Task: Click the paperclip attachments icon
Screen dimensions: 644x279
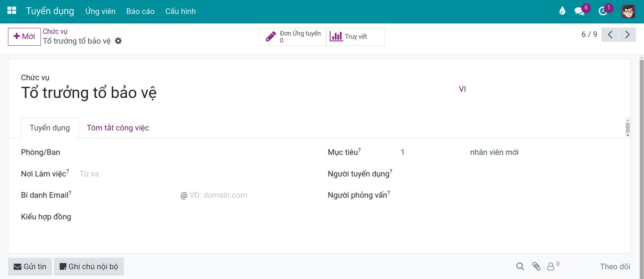Action: tap(536, 267)
